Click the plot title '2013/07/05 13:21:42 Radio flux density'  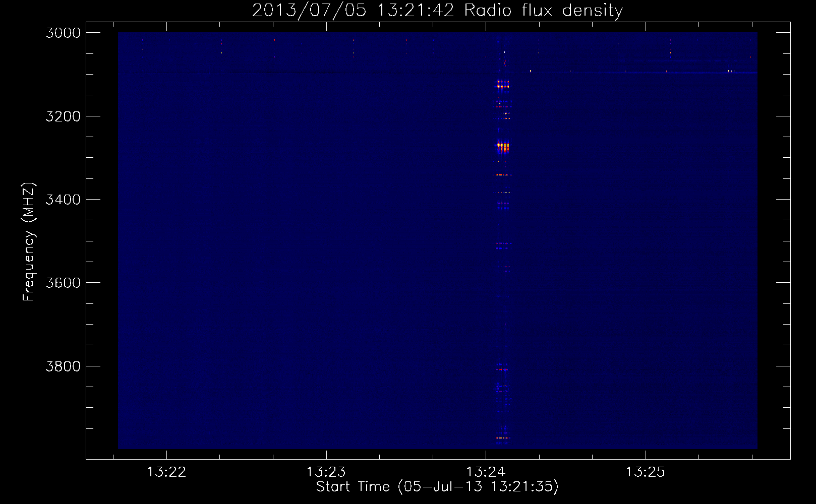(x=437, y=10)
